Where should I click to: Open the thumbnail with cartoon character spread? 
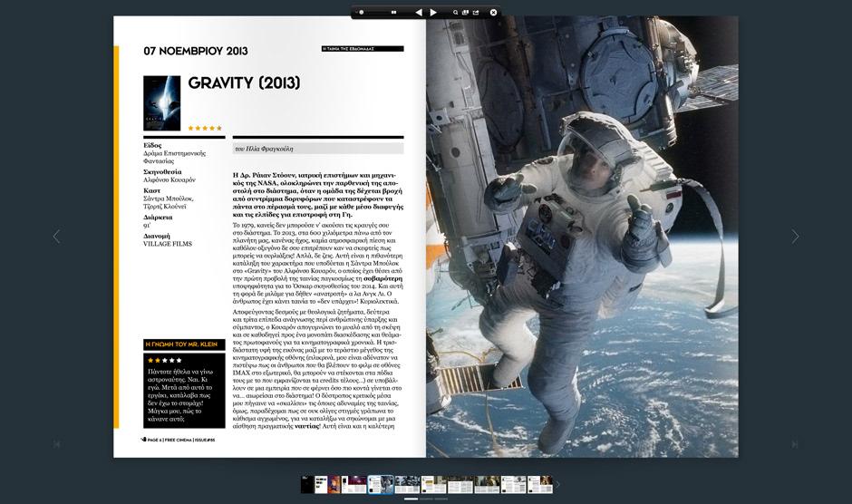(x=327, y=484)
